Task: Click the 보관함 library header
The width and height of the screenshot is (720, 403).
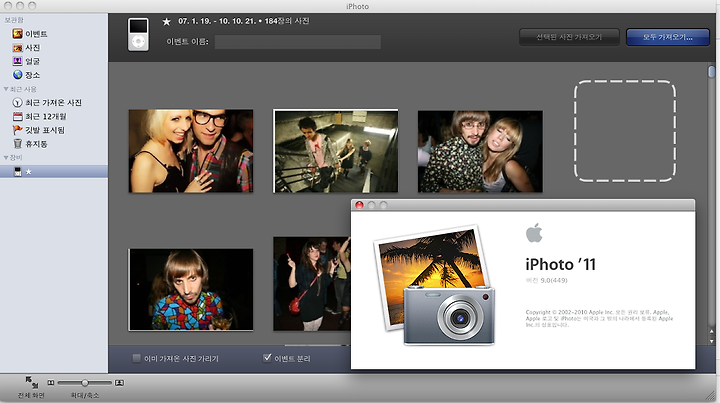Action: coord(14,20)
